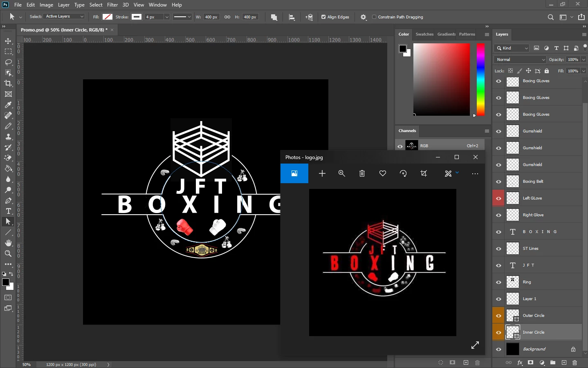
Task: Open the Fill percentage dropdown arrow
Action: coord(584,71)
